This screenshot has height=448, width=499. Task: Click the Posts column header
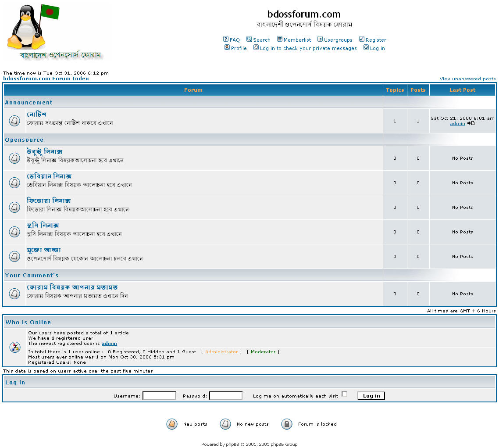[x=418, y=90]
